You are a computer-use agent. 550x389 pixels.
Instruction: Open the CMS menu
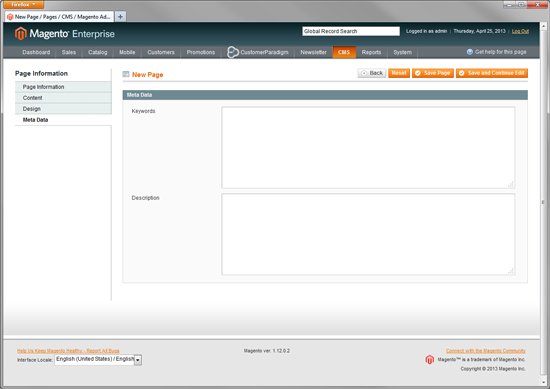point(344,52)
